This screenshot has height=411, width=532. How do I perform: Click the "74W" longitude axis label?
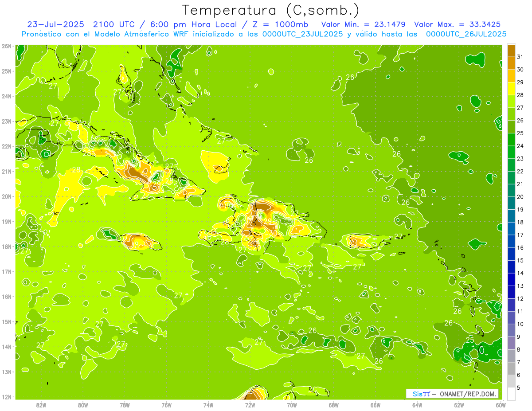coord(208,405)
